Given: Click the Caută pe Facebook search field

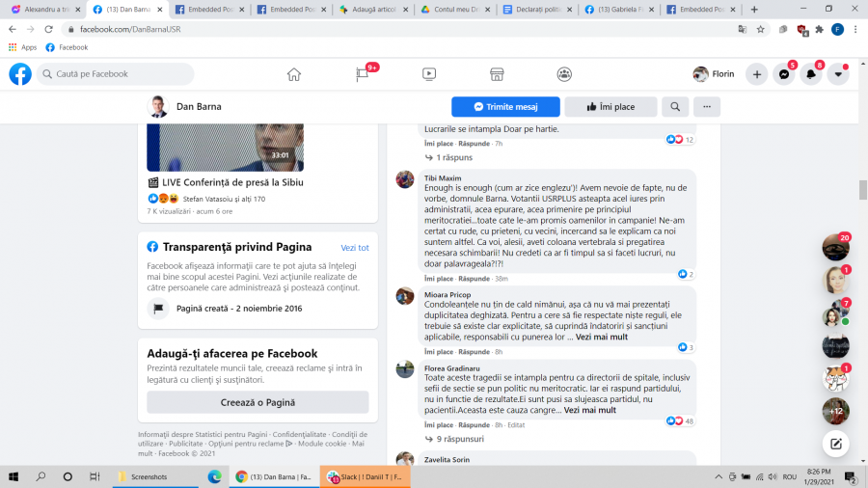Looking at the screenshot, I should pyautogui.click(x=116, y=74).
